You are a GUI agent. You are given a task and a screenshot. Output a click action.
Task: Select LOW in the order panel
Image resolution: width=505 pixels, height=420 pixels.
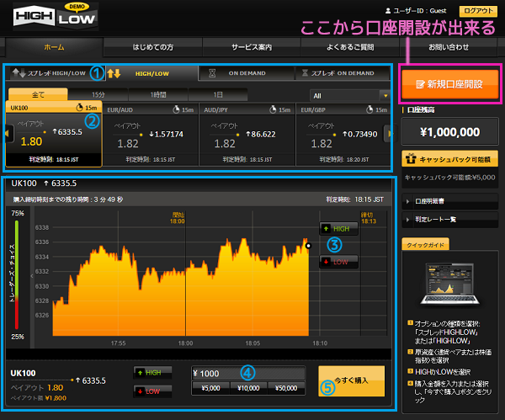[x=152, y=391]
